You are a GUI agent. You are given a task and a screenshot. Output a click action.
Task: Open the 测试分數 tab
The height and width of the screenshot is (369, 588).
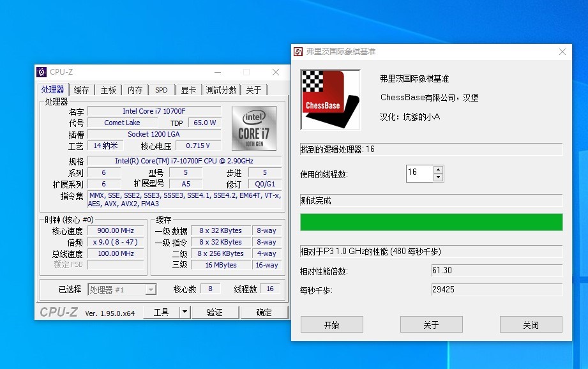click(x=222, y=90)
